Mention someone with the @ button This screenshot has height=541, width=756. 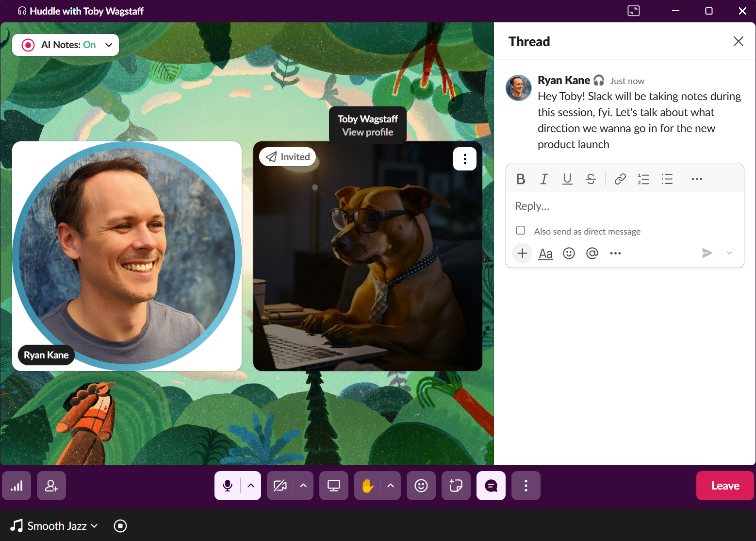(592, 254)
